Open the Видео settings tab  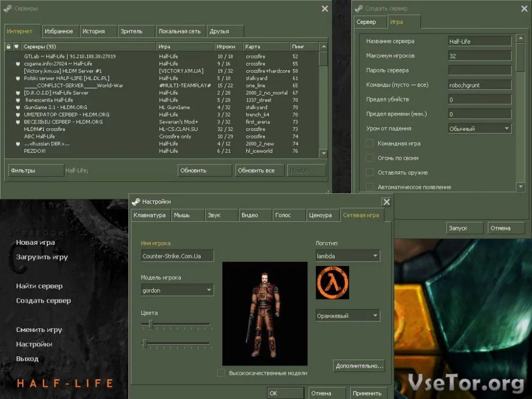pyautogui.click(x=254, y=215)
